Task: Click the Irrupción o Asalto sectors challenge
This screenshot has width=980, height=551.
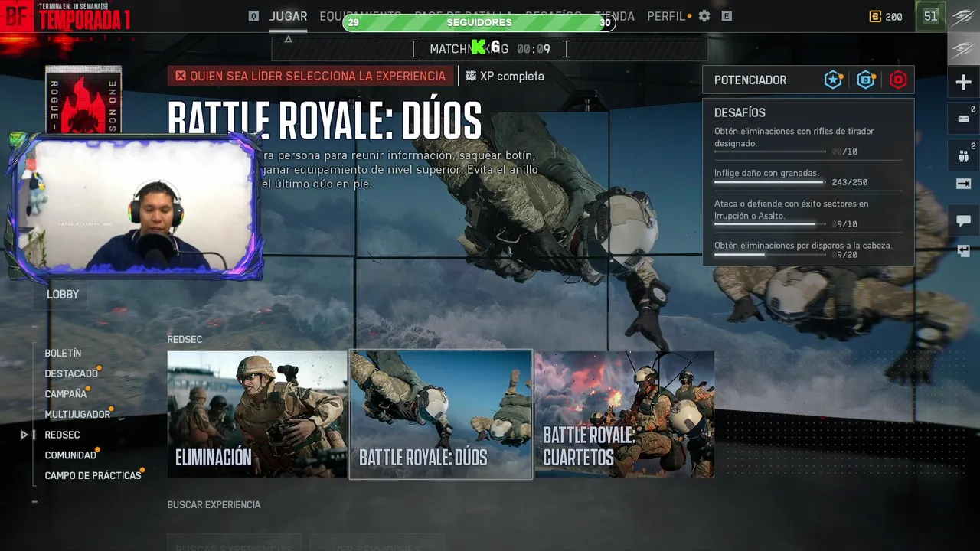Action: (792, 210)
